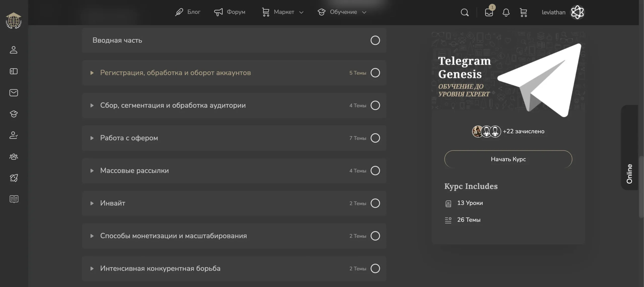
Task: Open the leviathan profile avatar
Action: [x=578, y=12]
